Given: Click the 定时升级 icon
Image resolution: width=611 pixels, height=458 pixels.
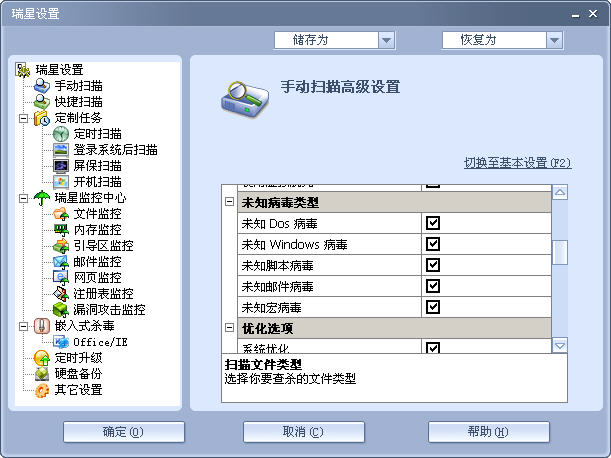Looking at the screenshot, I should click(42, 358).
